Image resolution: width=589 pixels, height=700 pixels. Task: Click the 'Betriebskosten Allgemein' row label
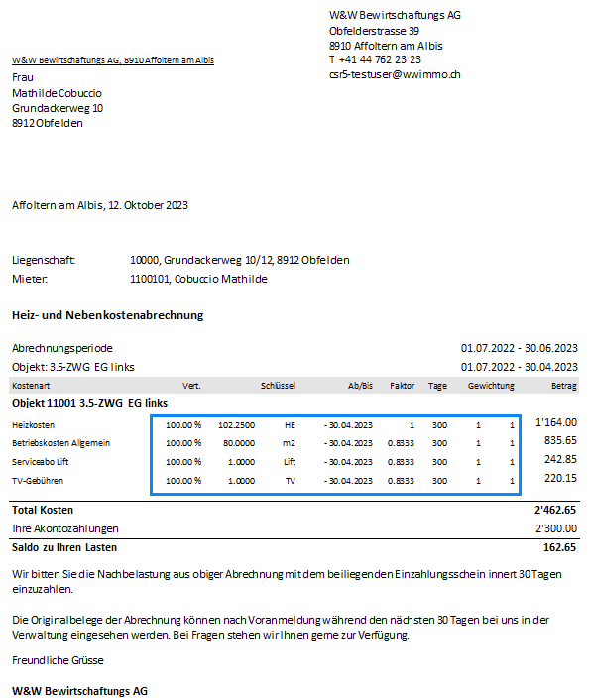coord(60,443)
